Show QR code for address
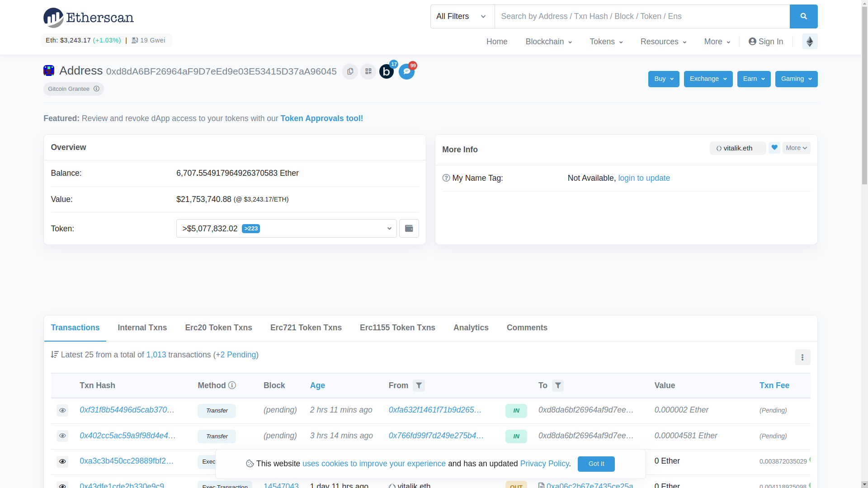Screen dimensions: 868x488 click(368, 71)
